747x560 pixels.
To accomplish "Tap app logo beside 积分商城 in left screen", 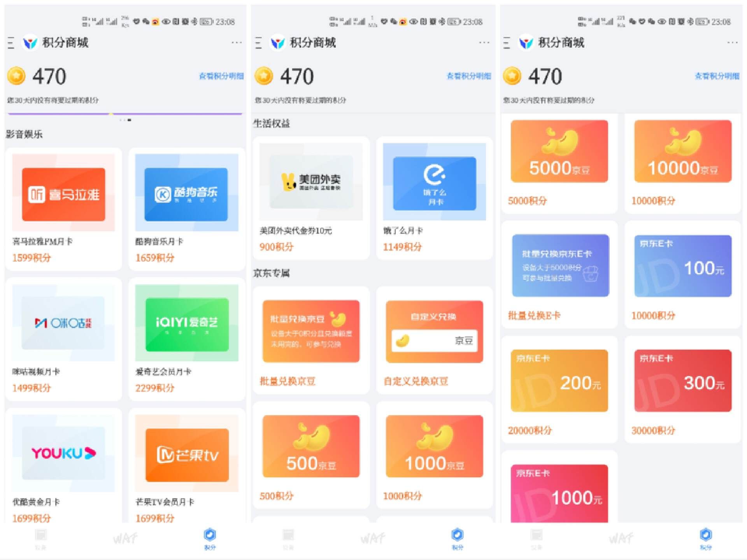I will tap(30, 43).
